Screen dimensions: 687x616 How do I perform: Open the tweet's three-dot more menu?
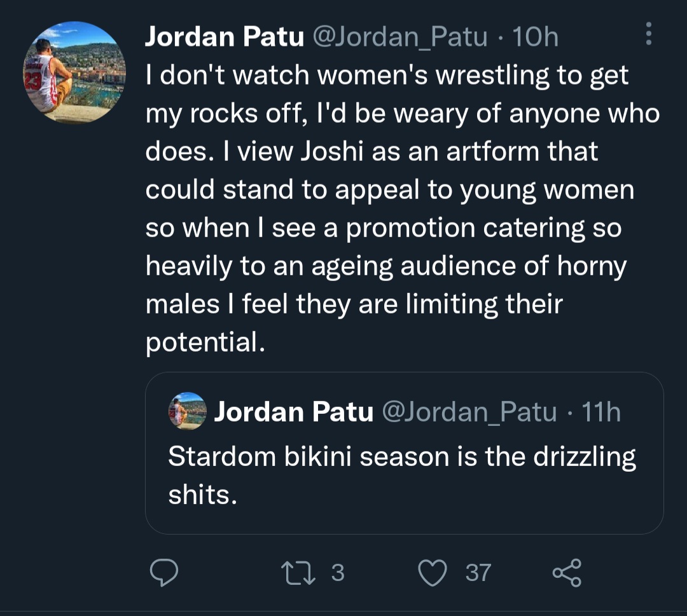pyautogui.click(x=649, y=34)
